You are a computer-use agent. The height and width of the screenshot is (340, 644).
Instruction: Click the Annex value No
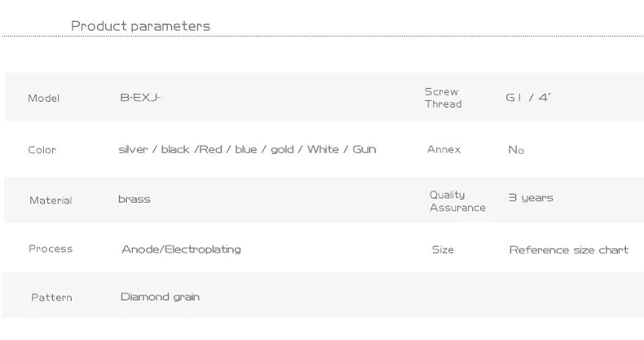click(x=516, y=151)
